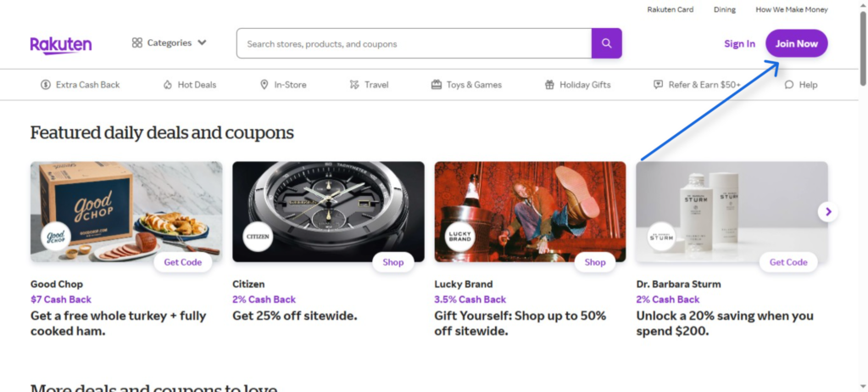Click the Extra Cash Back dollar icon

pyautogui.click(x=46, y=85)
